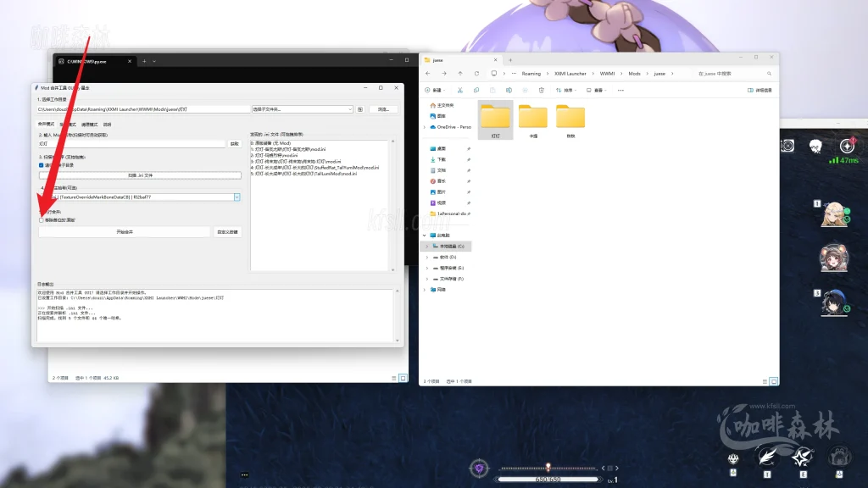
Task: Open the 下载 Downloads shortcut in sidebar
Action: 439,158
